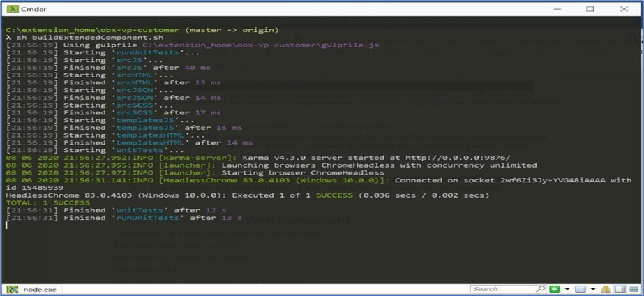The height and width of the screenshot is (296, 644).
Task: Create new console with green plus icon
Action: [x=555, y=289]
